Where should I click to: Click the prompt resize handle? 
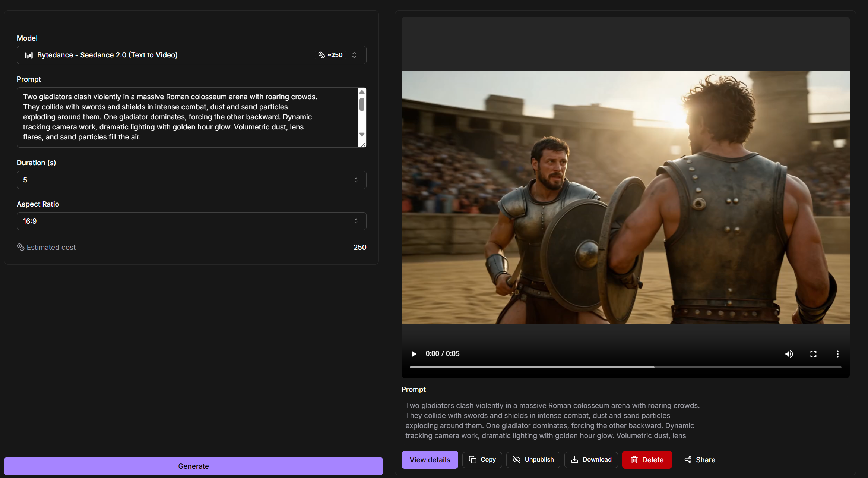[x=363, y=145]
